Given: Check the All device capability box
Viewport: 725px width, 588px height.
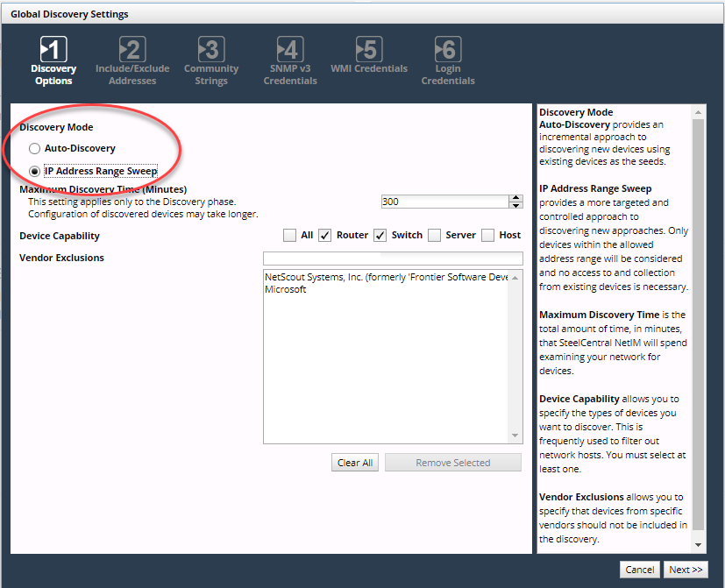Looking at the screenshot, I should click(x=289, y=235).
